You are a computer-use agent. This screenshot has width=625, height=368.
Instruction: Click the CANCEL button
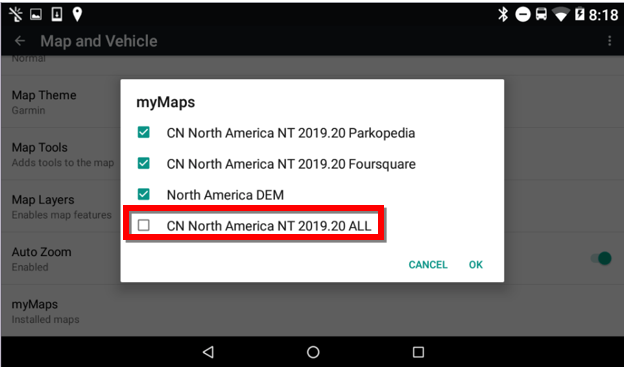[x=428, y=265]
